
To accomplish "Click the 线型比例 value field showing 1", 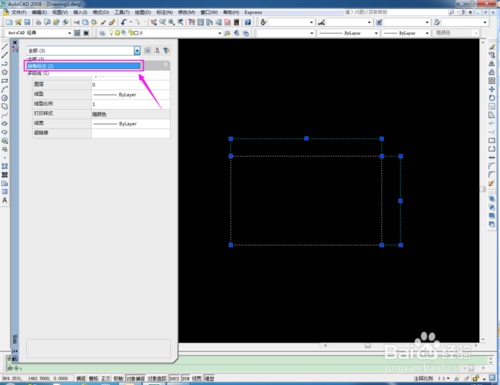I will point(131,104).
